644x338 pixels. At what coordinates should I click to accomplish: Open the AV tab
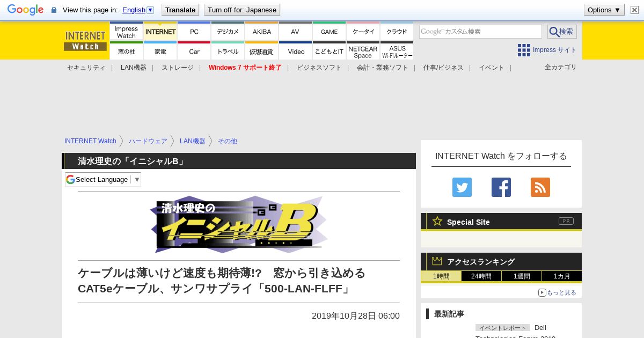pyautogui.click(x=296, y=32)
